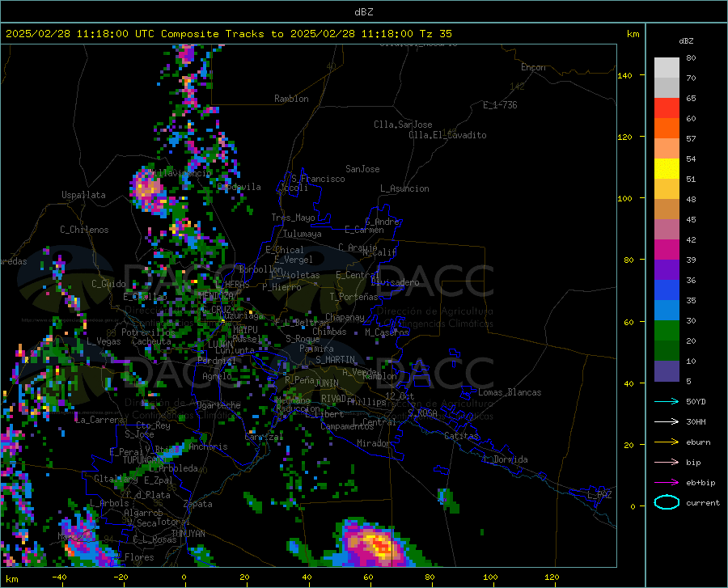Select the red 60-65 dBZ color swatch
Screen dimensions: 728x588
pos(667,108)
